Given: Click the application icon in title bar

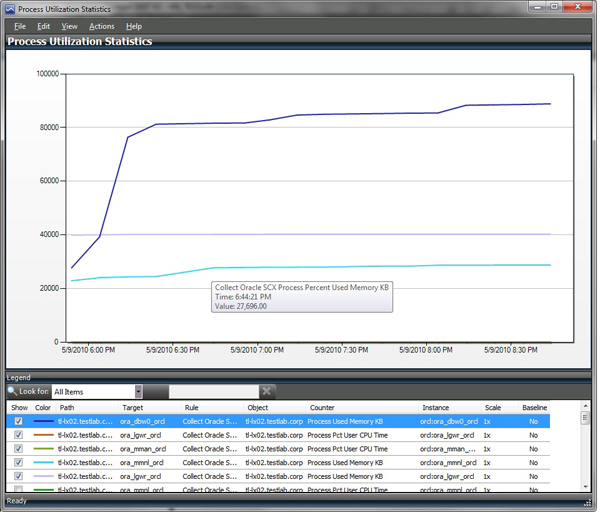Looking at the screenshot, I should 10,8.
